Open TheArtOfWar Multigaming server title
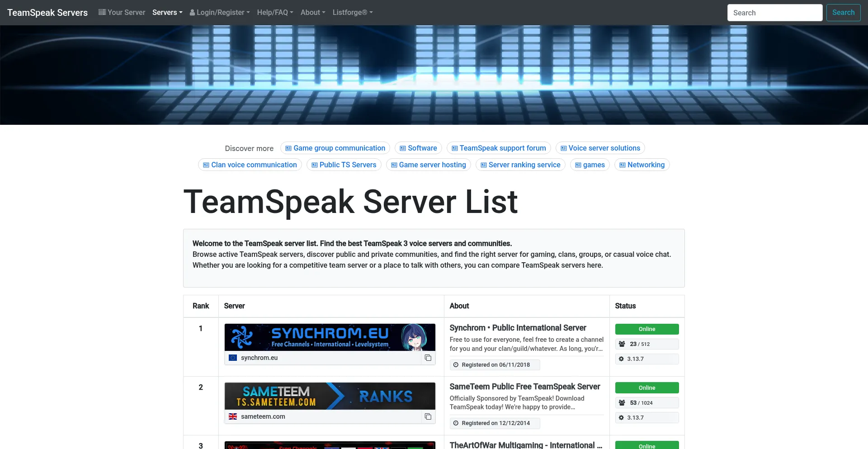Screen dimensions: 868x449 point(526,445)
